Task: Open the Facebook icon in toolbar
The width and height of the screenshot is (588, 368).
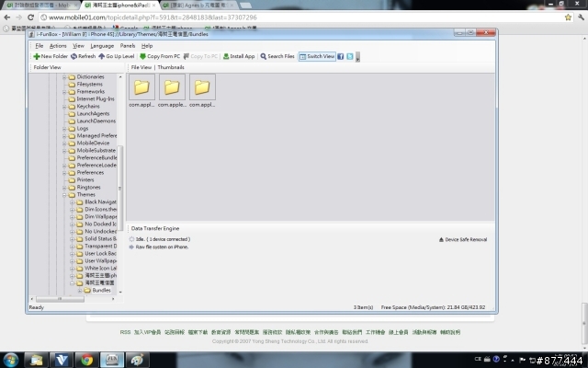Action: point(341,56)
